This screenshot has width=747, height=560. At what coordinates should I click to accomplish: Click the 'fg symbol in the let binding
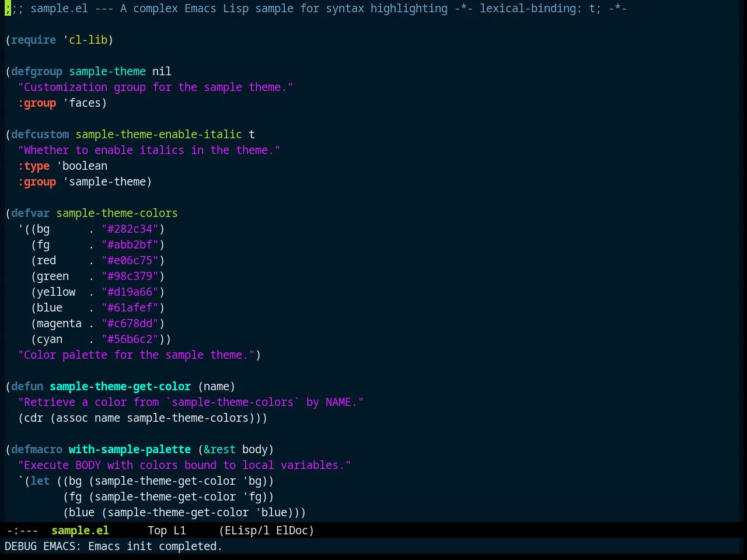pyautogui.click(x=252, y=496)
